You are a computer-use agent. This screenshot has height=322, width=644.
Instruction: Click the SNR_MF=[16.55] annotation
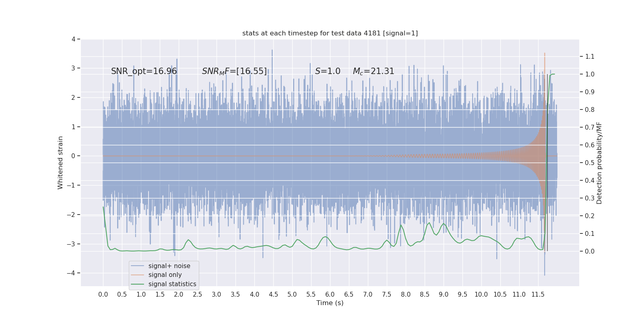point(234,71)
